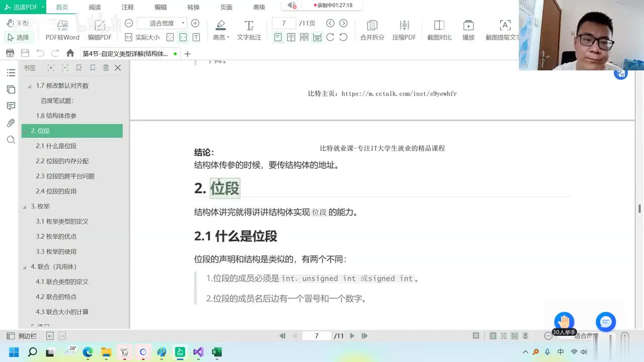The image size is (644, 362).
Task: Collapse 1.7 修改默认对齐数 bookmark
Action: tap(29, 86)
